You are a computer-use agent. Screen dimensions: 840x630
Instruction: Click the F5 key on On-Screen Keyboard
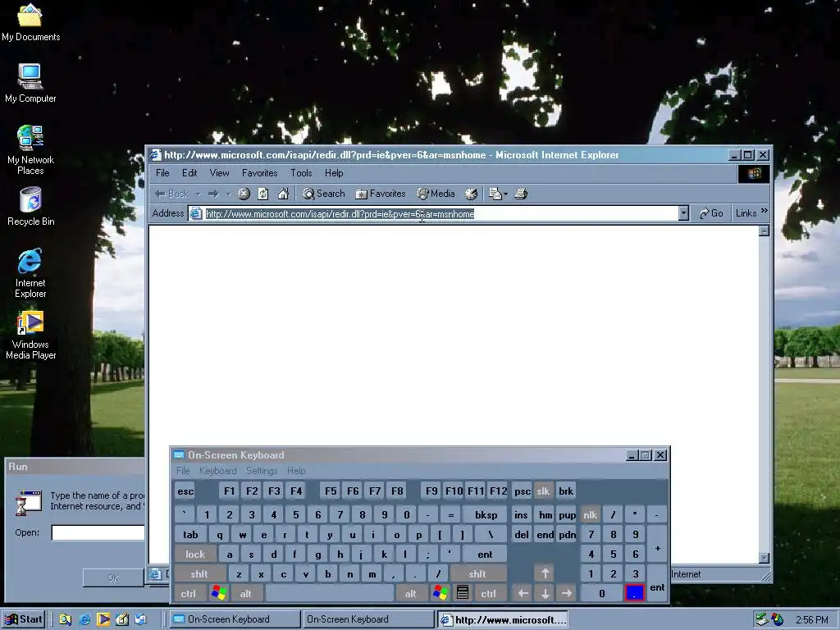pos(331,491)
